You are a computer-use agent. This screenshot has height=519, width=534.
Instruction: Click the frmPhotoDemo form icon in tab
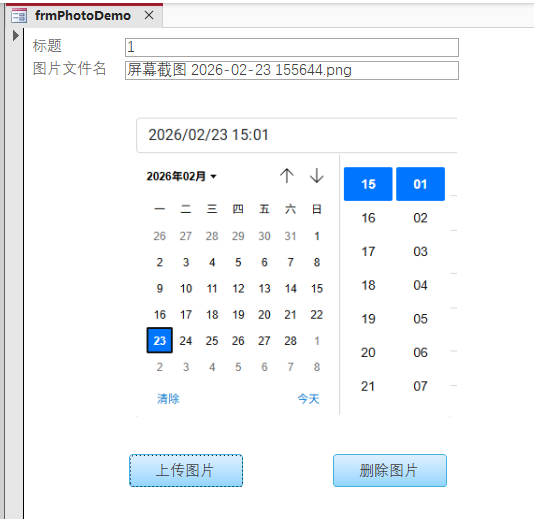coord(19,16)
